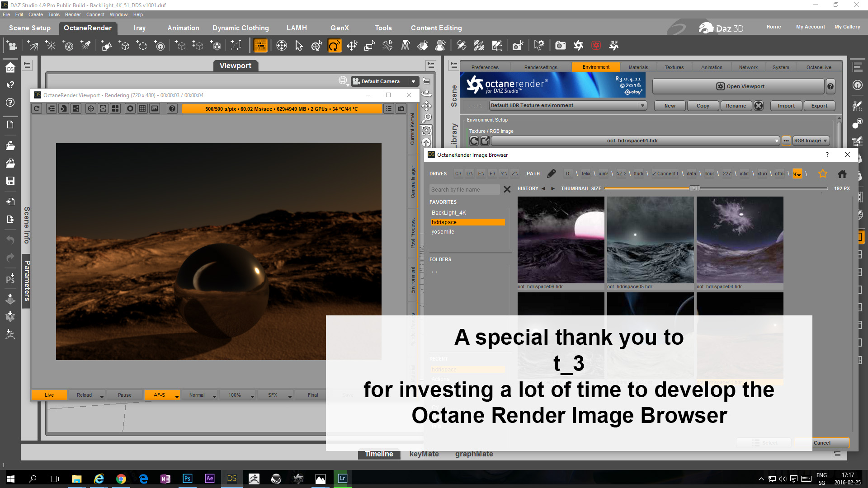Image resolution: width=868 pixels, height=488 pixels.
Task: Pick the Translate tool icon
Action: (x=352, y=45)
